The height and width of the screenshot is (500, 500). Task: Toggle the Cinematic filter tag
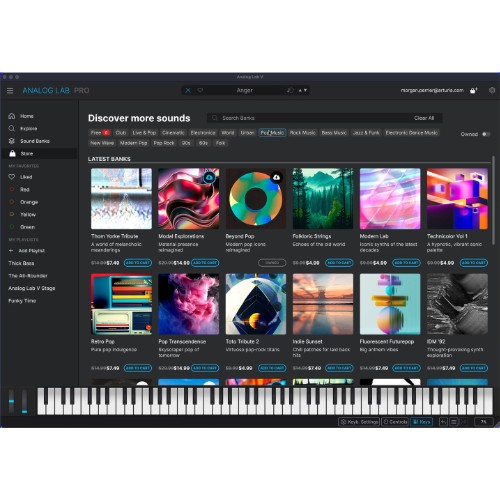(x=173, y=133)
